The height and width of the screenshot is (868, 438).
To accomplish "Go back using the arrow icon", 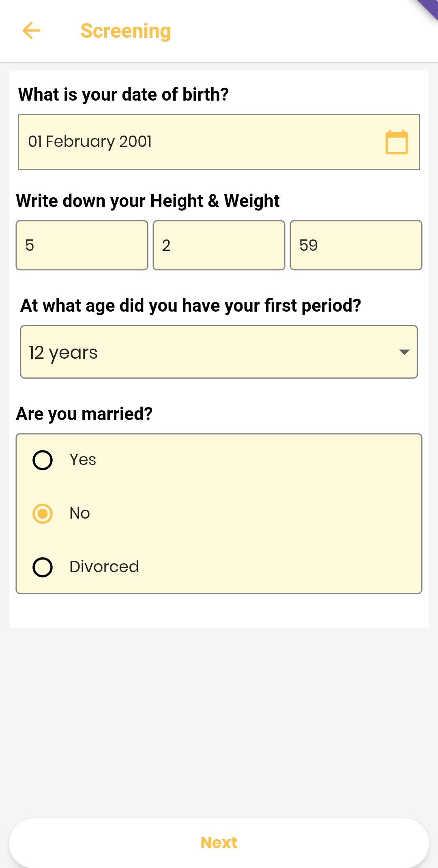I will [x=31, y=31].
